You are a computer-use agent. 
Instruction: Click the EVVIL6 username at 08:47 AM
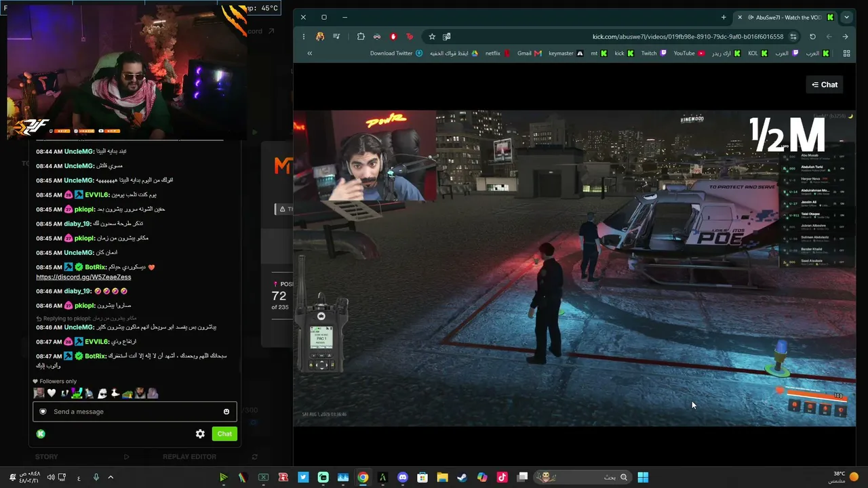97,342
